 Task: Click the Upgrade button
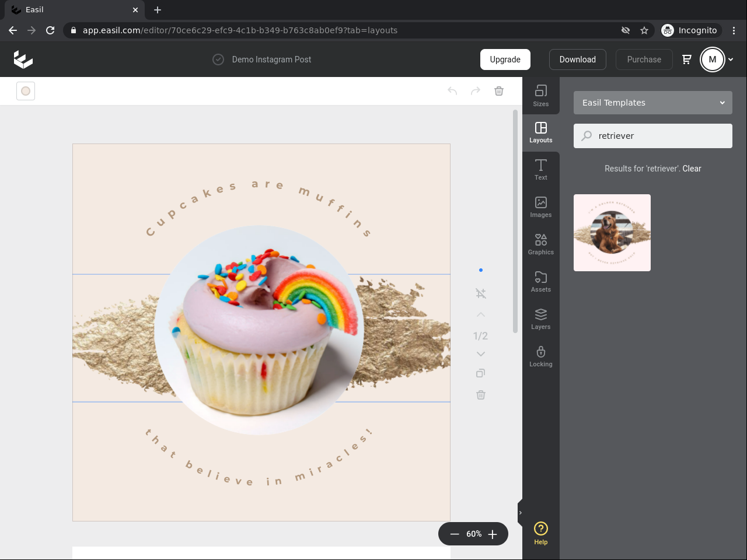tap(505, 60)
